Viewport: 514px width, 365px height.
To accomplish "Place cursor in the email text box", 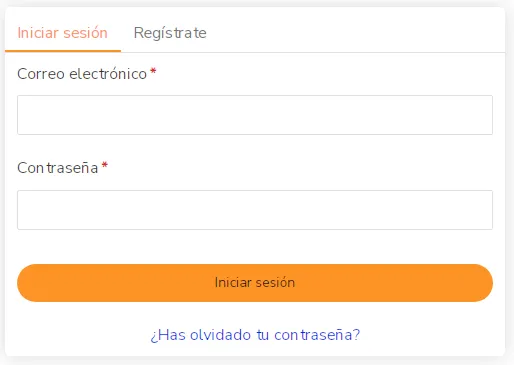I will (x=255, y=115).
